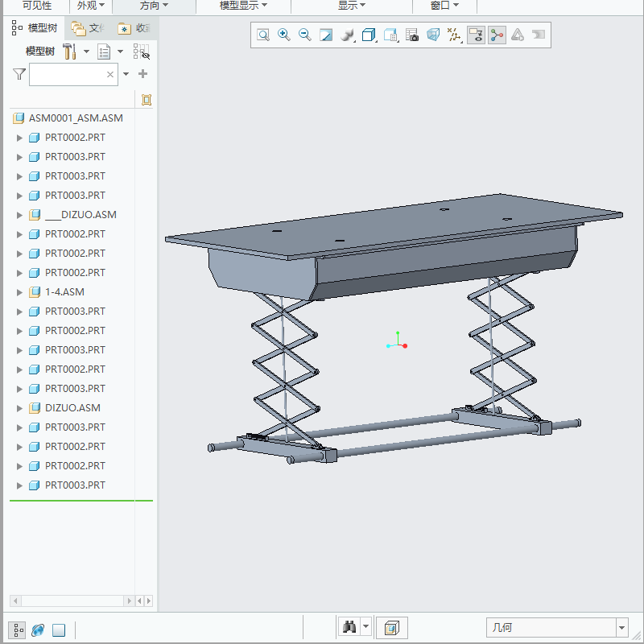
Task: Open the search field dropdown arrow
Action: tap(126, 74)
